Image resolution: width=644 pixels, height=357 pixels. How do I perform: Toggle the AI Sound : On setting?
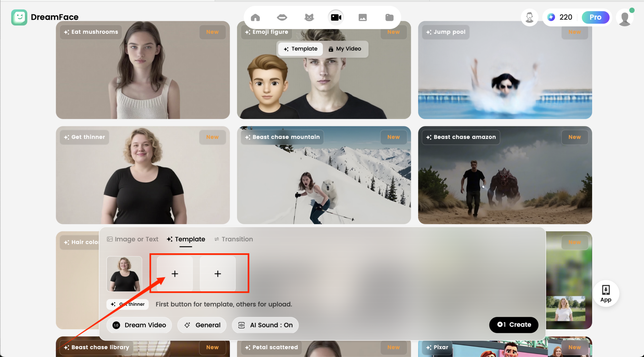[x=265, y=325]
